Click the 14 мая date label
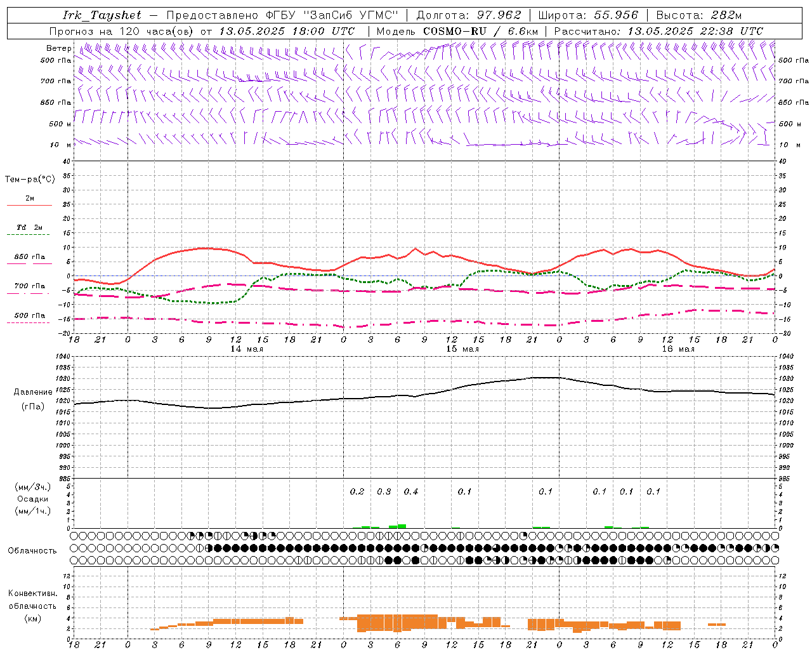Screen dimensions: 812x650 click(247, 349)
